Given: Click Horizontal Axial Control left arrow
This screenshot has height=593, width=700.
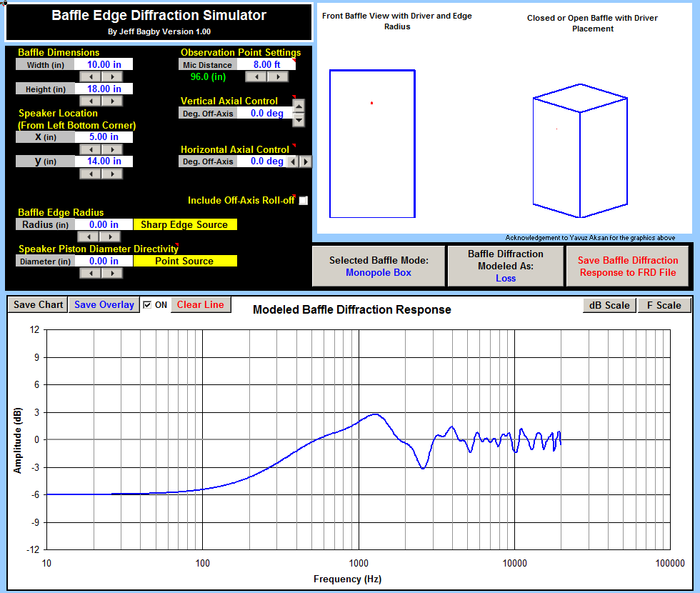Looking at the screenshot, I should pos(294,161).
